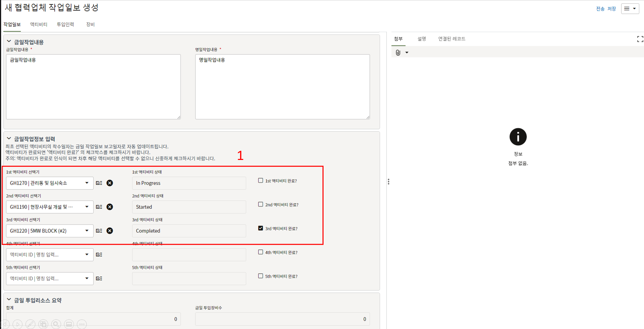
Task: Switch to the 투입인력 tab
Action: pos(65,24)
